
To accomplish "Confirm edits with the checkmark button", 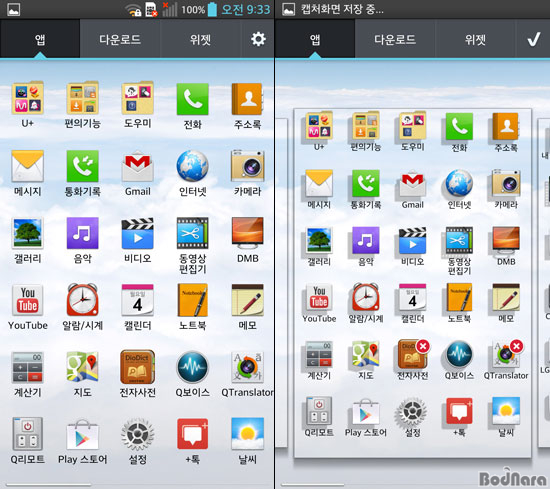I will [534, 39].
